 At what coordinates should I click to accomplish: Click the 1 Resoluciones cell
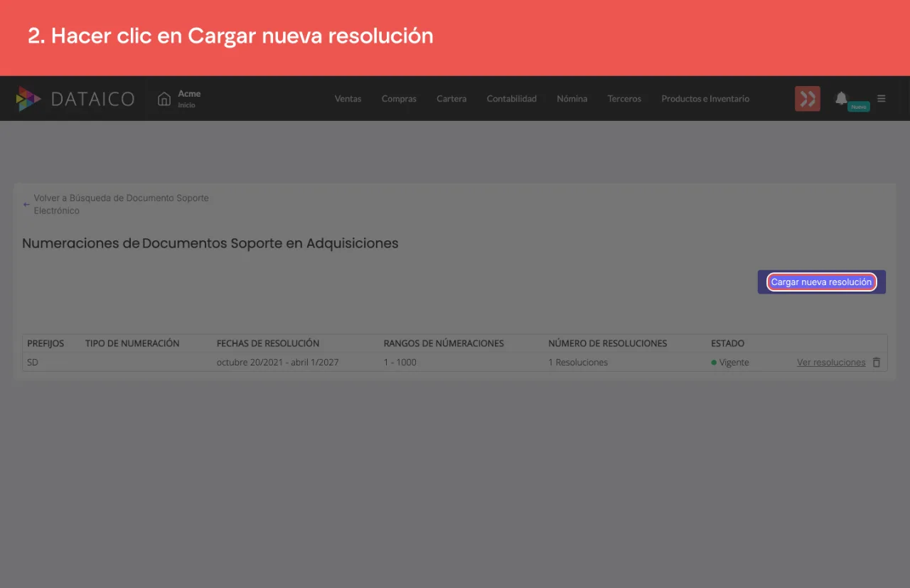coord(578,362)
